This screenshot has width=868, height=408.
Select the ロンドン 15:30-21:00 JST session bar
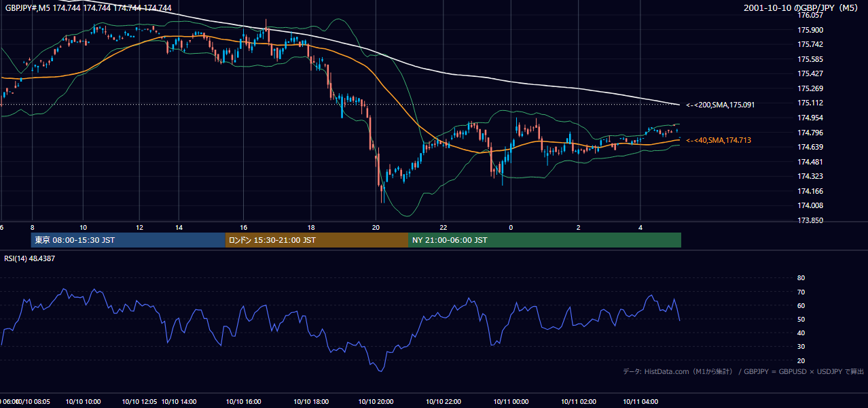(x=317, y=240)
